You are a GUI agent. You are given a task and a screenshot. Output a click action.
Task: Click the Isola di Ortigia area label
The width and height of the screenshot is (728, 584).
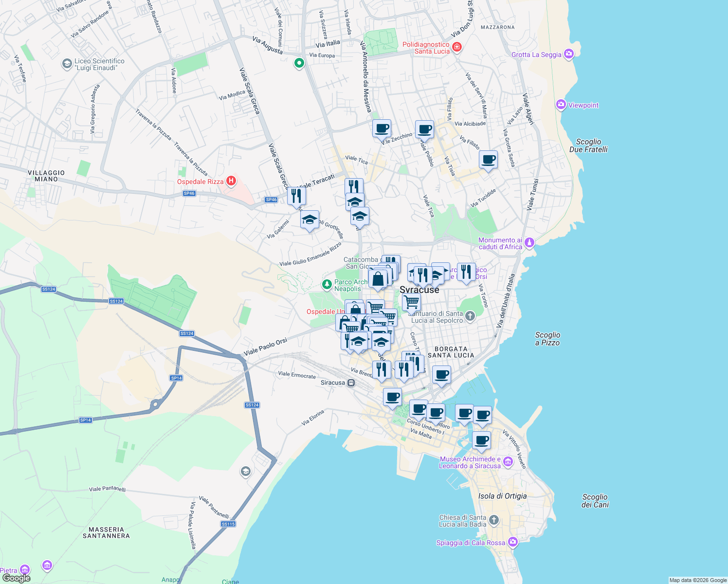point(503,496)
